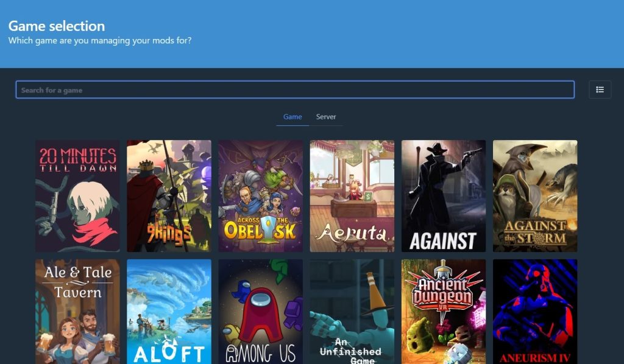
Task: Switch to the Server tab
Action: (x=326, y=117)
